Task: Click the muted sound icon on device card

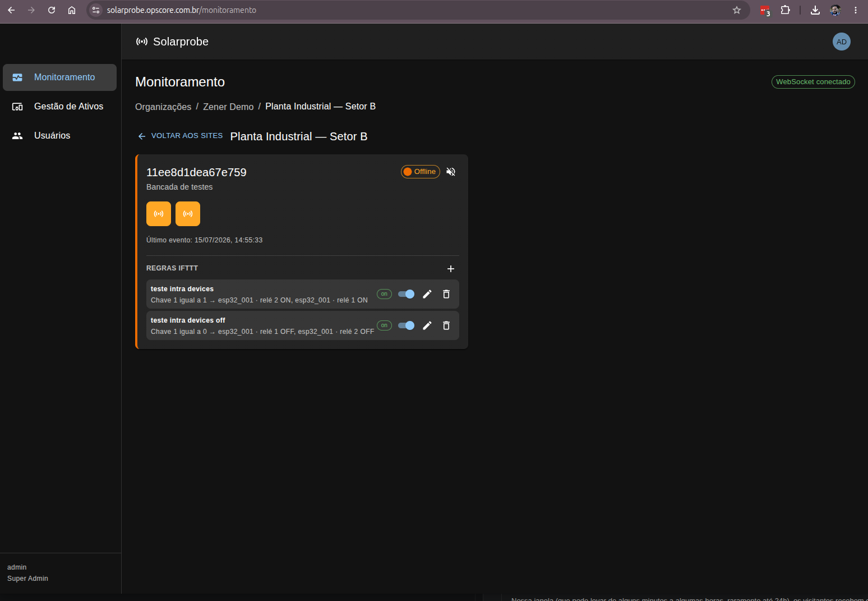Action: (x=451, y=172)
